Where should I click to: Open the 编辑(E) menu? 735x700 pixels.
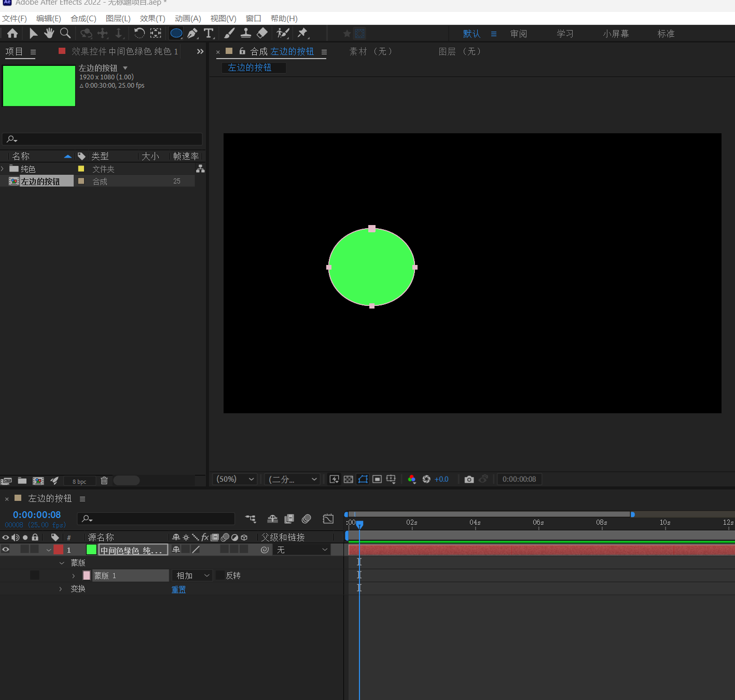(x=49, y=19)
